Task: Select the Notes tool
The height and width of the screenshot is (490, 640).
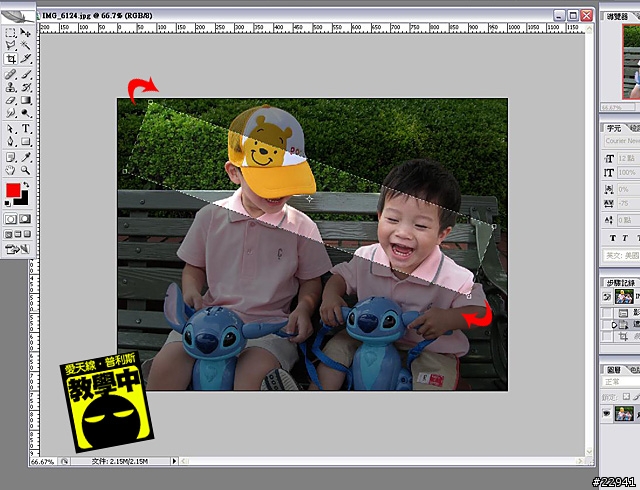Action: pos(11,157)
